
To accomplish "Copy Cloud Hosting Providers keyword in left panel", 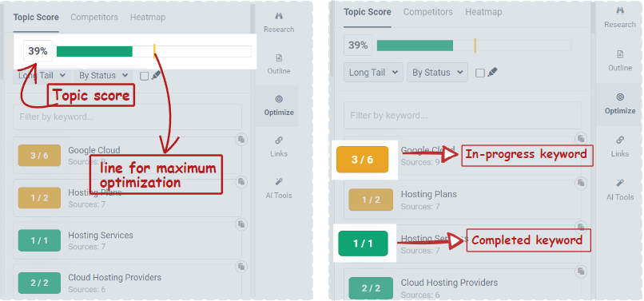I will (x=241, y=267).
